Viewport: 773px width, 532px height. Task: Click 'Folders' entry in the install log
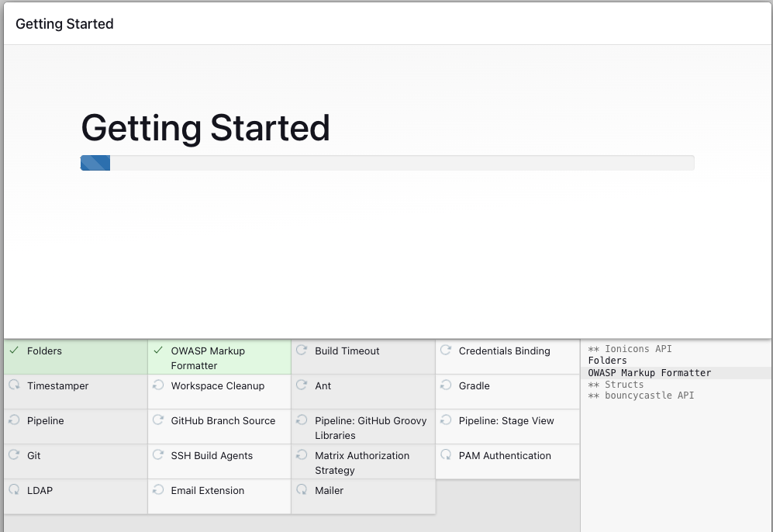point(607,361)
